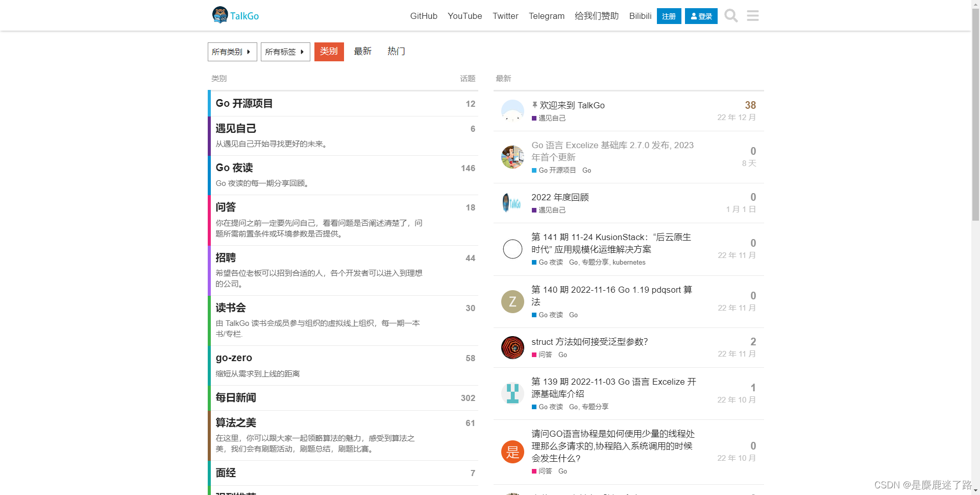Open the 给我们赞助 nav link
This screenshot has width=980, height=495.
[597, 16]
